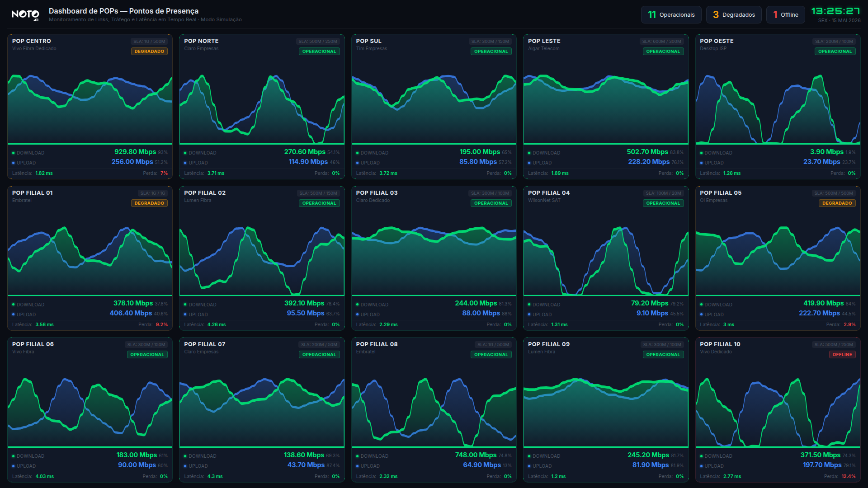
Task: Select the OFFLINE badge on POP FILIAL 10
Action: point(842,355)
